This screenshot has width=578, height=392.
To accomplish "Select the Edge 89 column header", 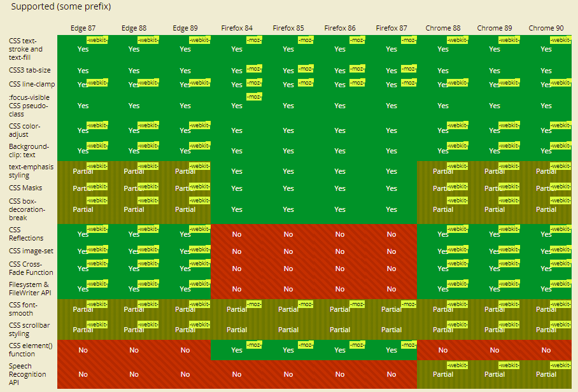I will point(185,28).
